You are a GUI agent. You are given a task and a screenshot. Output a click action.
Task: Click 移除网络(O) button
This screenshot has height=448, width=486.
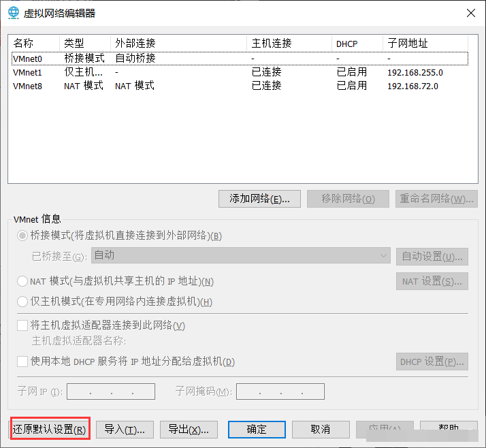pos(348,199)
